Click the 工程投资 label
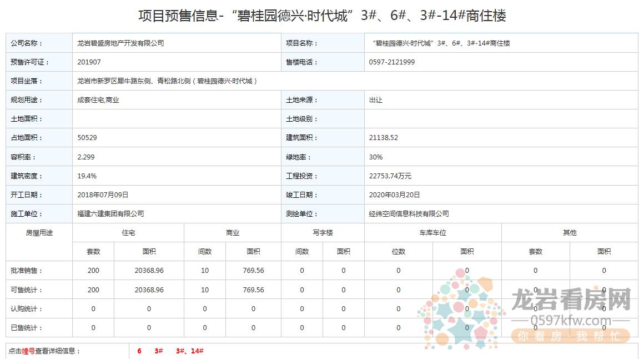Viewport: 644px width, 359px height. [x=302, y=176]
